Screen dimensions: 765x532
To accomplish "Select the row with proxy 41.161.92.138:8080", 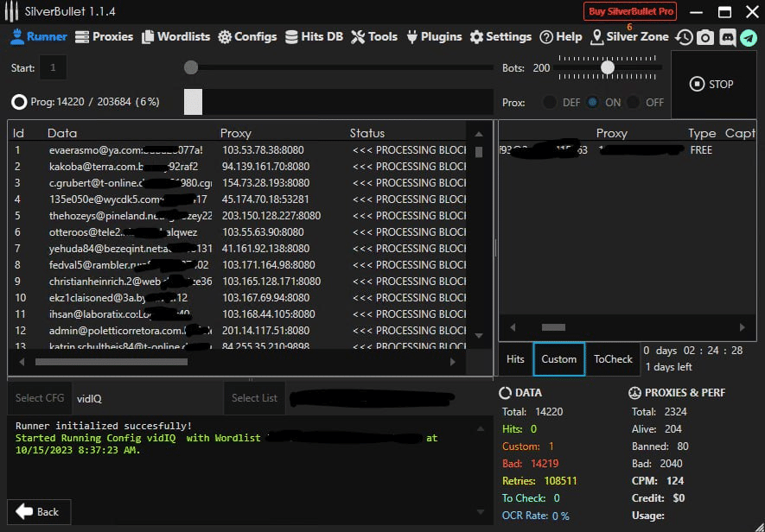I will [x=238, y=249].
